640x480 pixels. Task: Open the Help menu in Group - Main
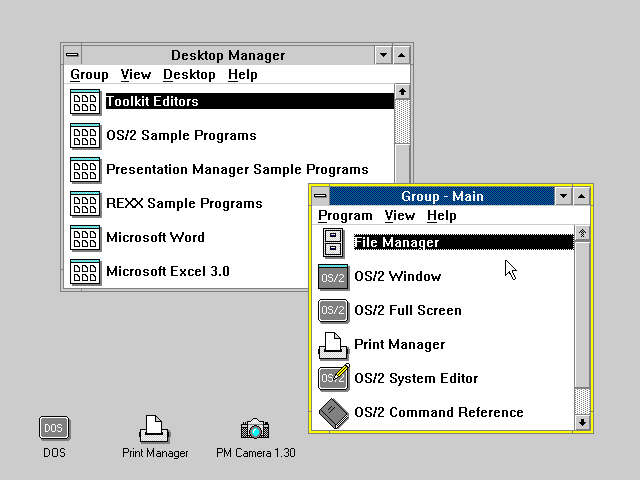(x=442, y=216)
